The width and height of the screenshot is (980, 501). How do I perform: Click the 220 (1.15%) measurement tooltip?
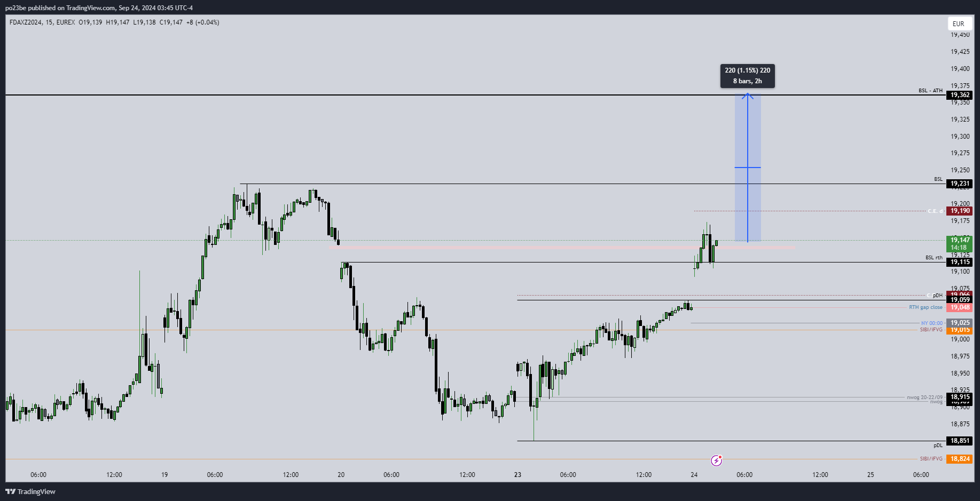point(747,76)
